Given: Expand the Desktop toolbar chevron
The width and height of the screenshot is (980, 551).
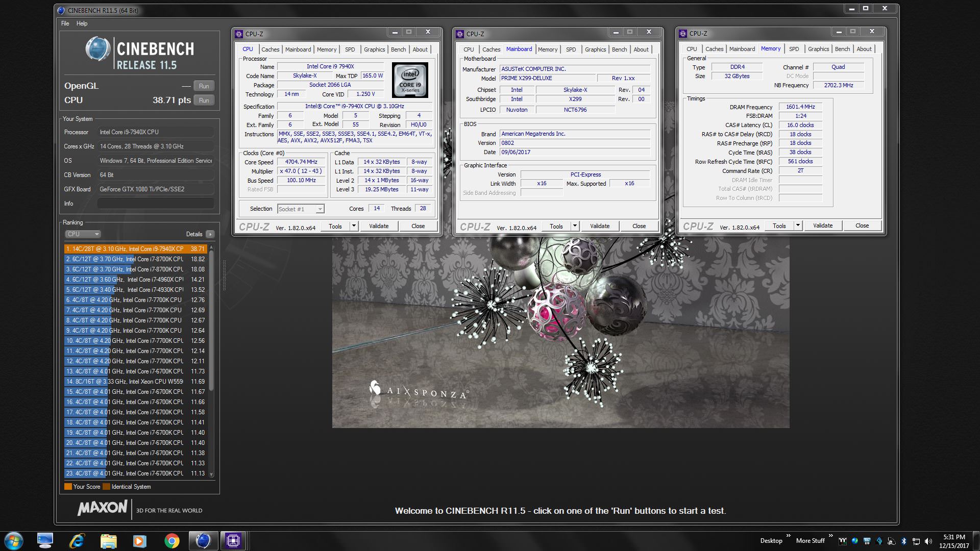Looking at the screenshot, I should [789, 536].
